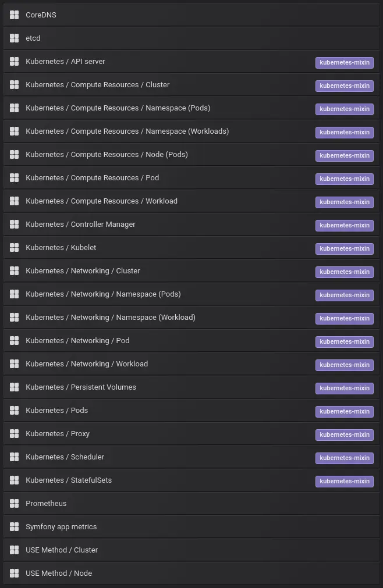The width and height of the screenshot is (383, 588).
Task: Open the Kubernetes / Compute Resources / Cluster dashboard
Action: (x=97, y=84)
